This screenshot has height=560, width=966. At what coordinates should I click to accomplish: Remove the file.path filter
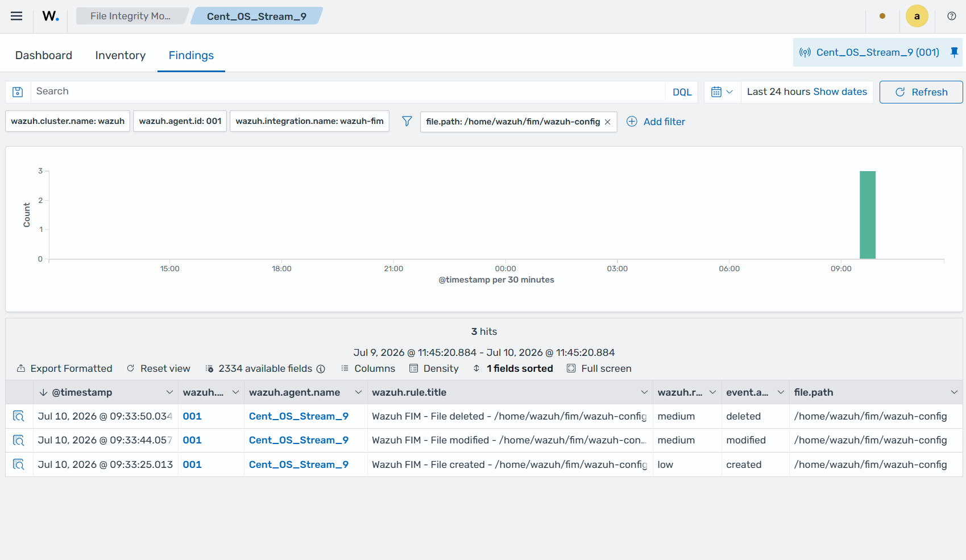608,122
